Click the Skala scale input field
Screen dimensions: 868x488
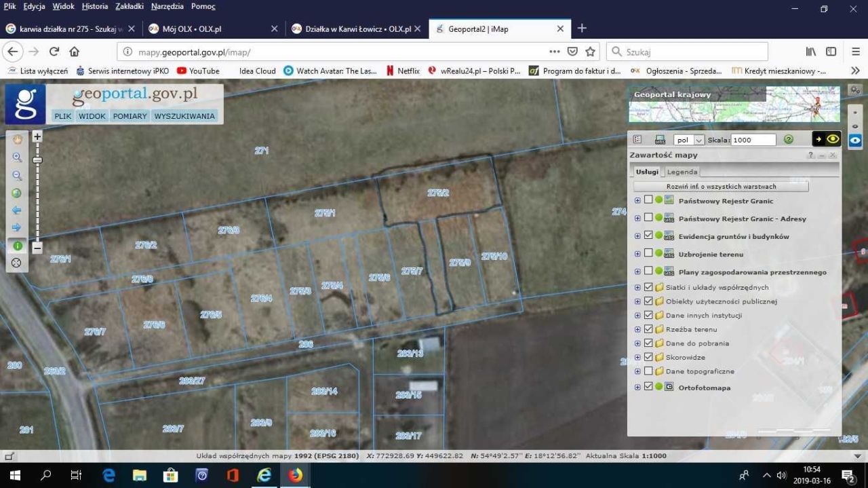click(753, 140)
